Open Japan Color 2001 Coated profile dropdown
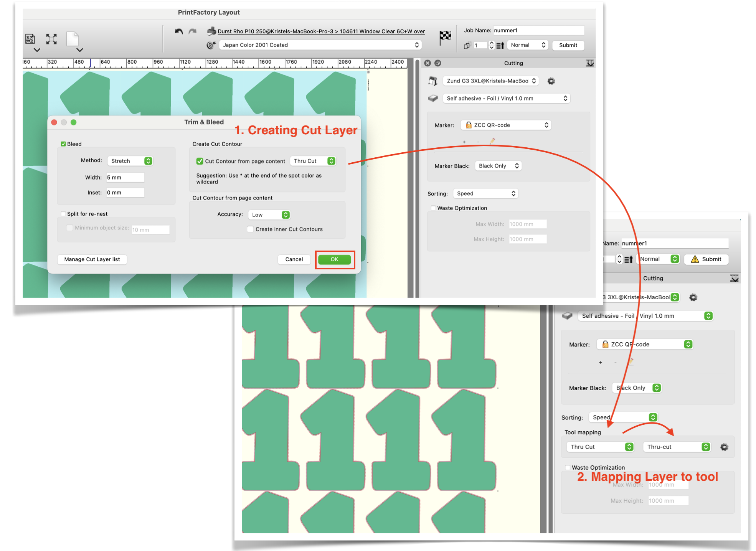756x551 pixels. pyautogui.click(x=320, y=45)
